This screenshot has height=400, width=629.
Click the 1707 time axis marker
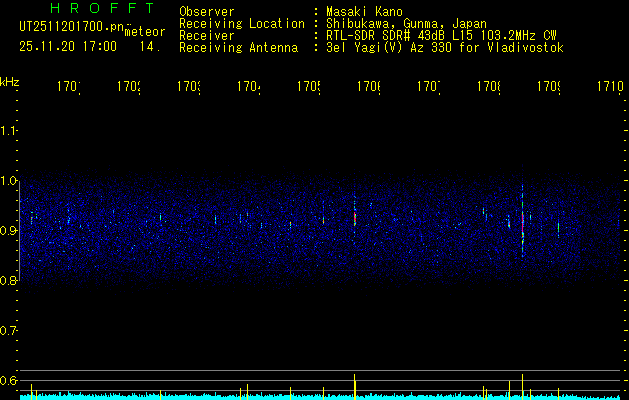pyautogui.click(x=428, y=87)
